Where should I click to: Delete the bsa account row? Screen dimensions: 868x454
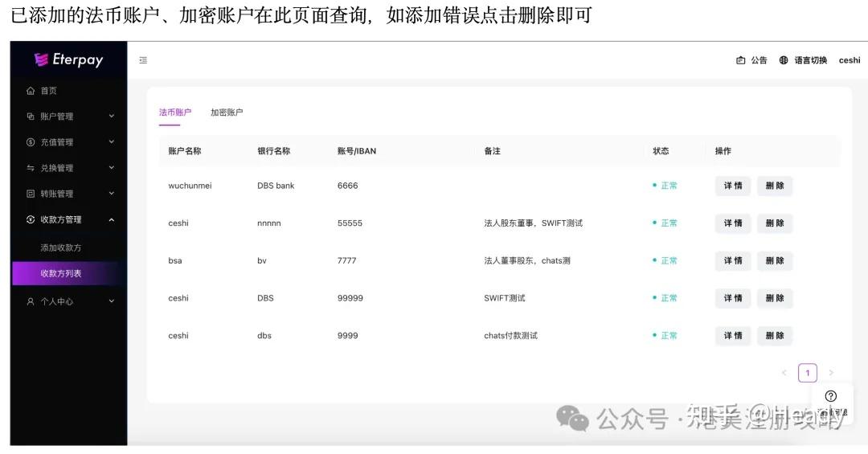[x=775, y=261]
